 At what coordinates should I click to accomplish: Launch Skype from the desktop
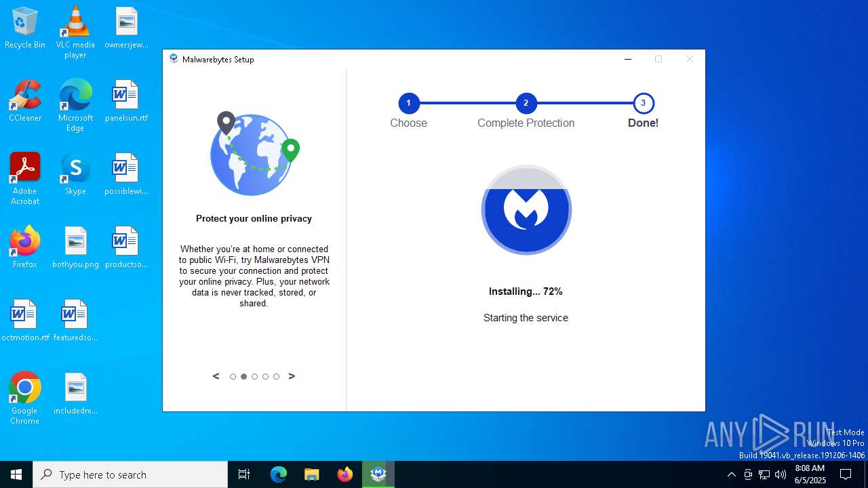coord(75,175)
